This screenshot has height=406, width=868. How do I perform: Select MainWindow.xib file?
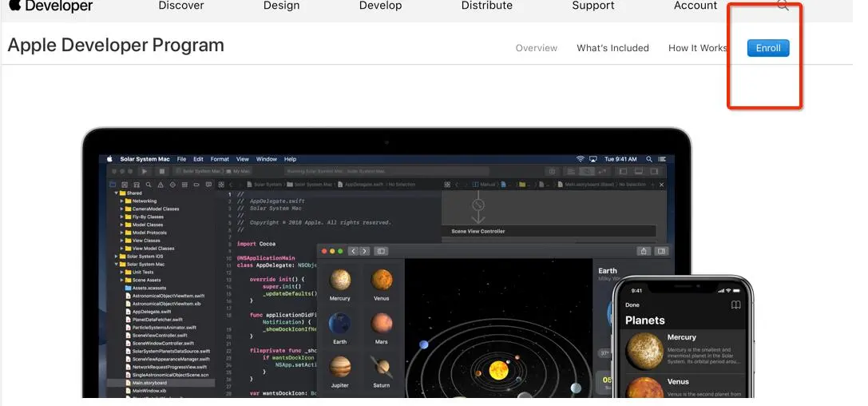pyautogui.click(x=145, y=391)
